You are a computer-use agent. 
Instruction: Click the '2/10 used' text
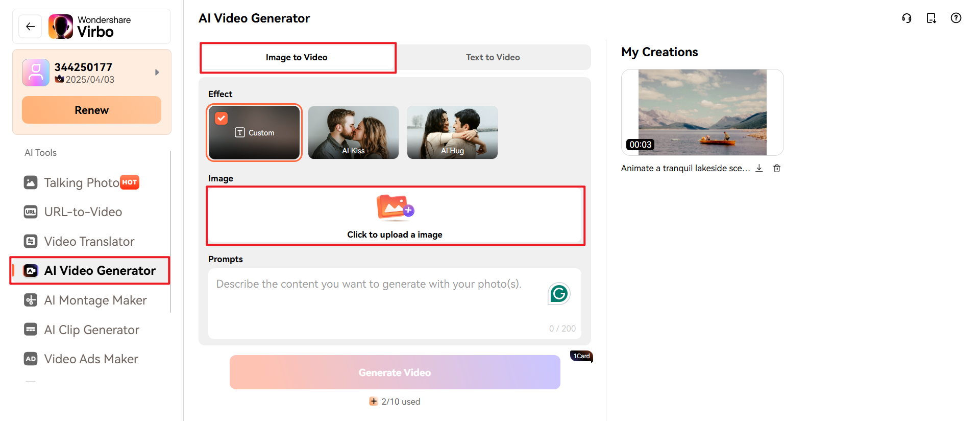[401, 402]
